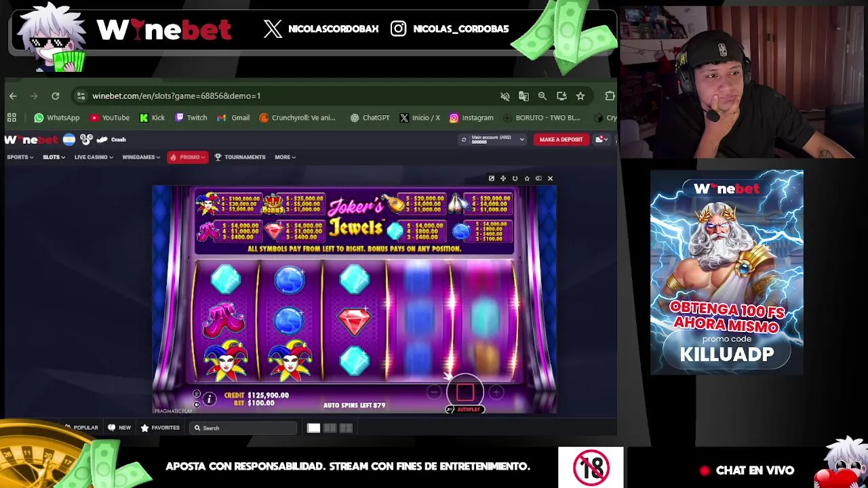Close the game frame
868x488 pixels.
550,179
